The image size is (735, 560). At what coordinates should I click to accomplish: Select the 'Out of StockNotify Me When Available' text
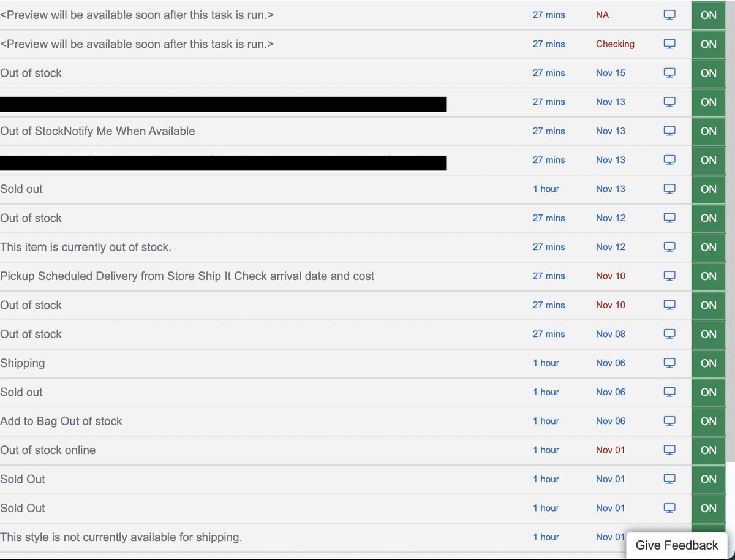tap(97, 131)
